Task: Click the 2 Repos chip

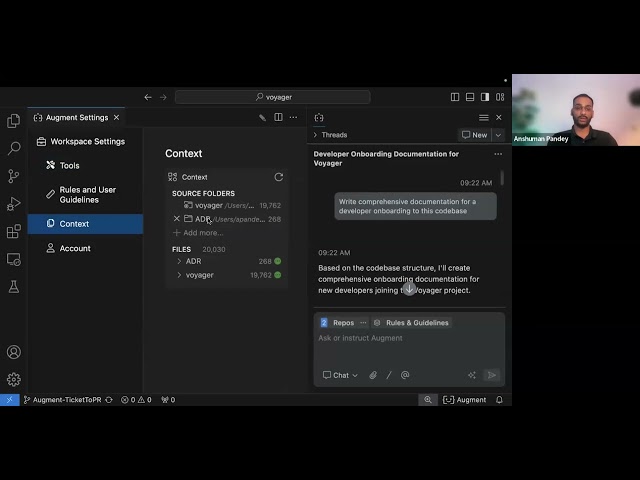Action: coord(337,322)
